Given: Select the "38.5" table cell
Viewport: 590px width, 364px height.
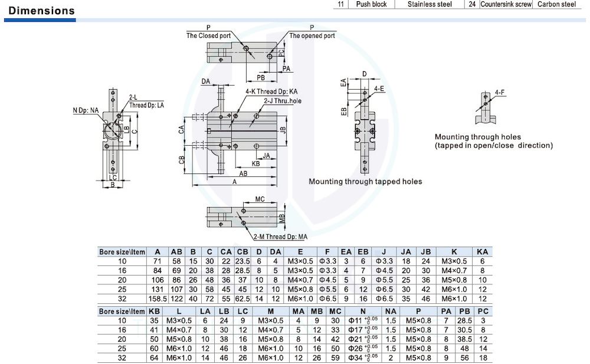Looking at the screenshot, I should coord(465,339).
